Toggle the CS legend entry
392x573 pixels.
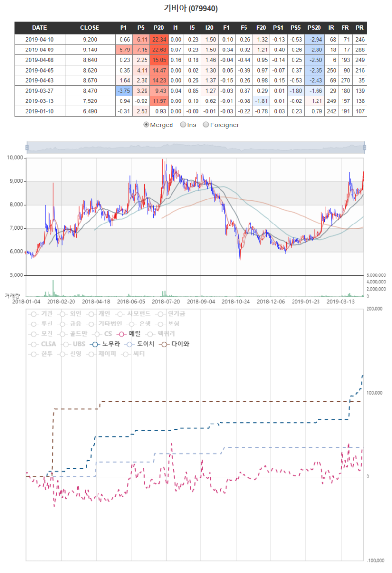102,334
